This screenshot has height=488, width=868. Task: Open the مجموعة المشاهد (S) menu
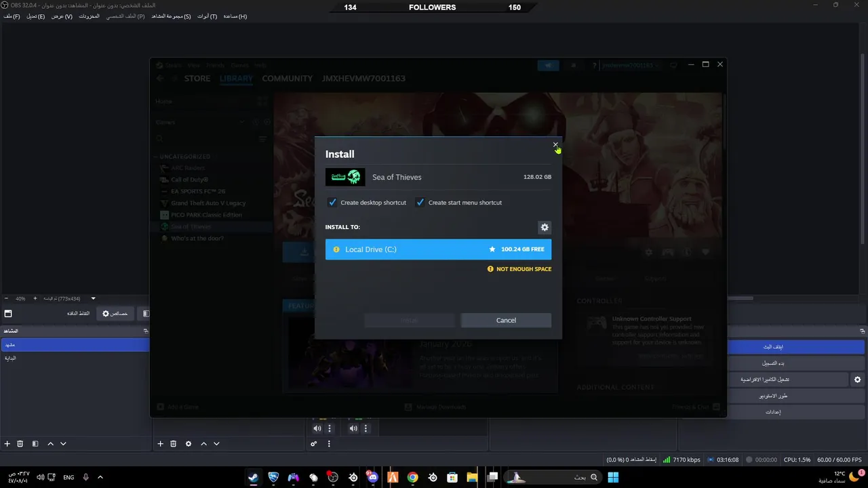[171, 16]
